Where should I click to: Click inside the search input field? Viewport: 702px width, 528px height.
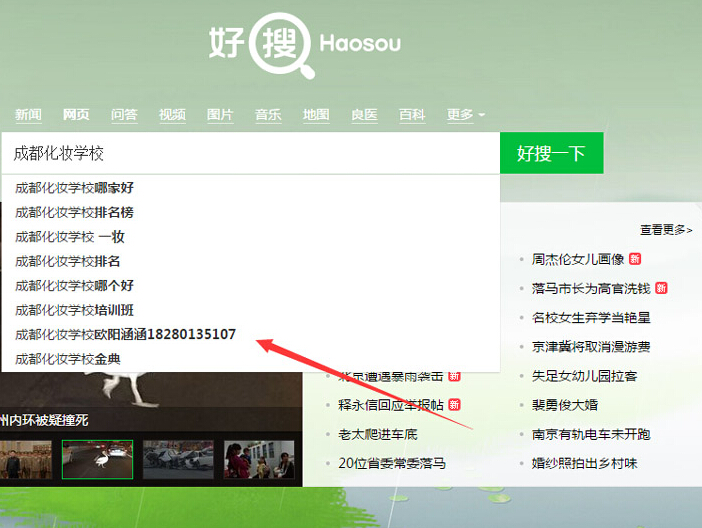tap(250, 153)
